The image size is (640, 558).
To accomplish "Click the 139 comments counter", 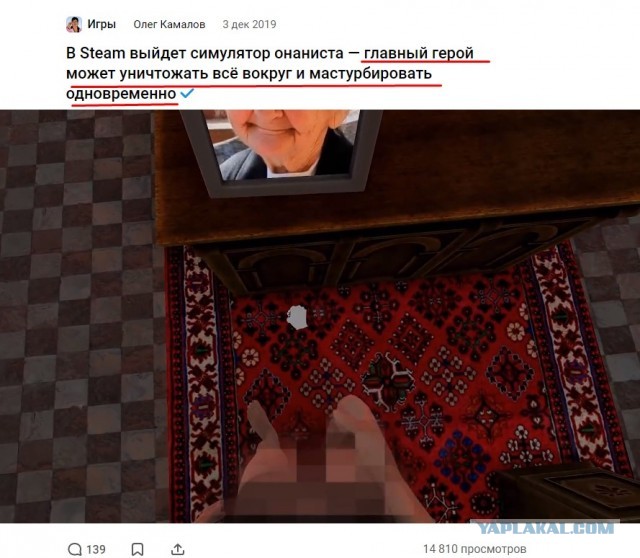I will click(x=96, y=549).
